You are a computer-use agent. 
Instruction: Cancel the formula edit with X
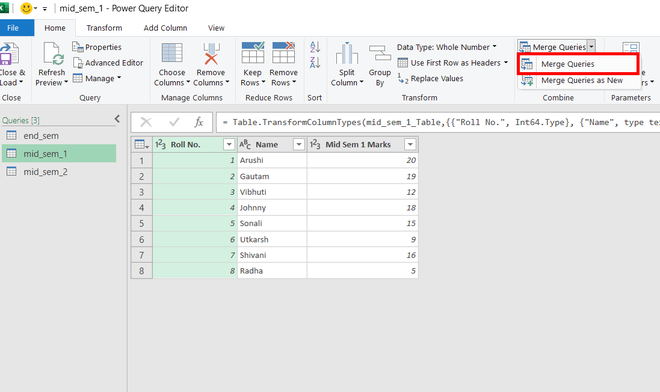click(x=146, y=122)
